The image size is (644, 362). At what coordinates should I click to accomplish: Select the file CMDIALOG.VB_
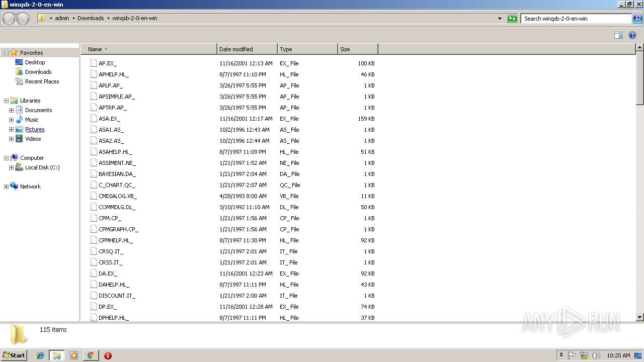118,196
